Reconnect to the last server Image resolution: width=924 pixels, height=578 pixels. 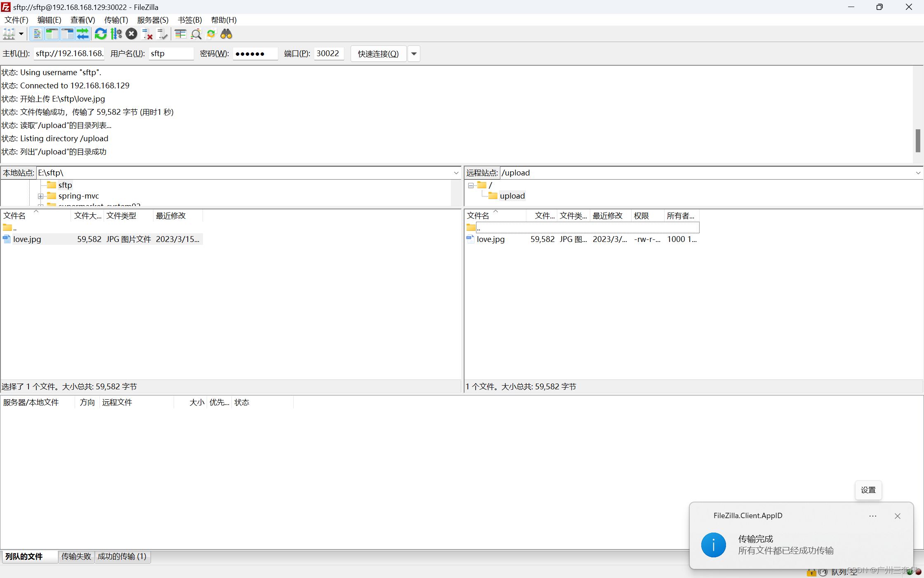pos(162,34)
